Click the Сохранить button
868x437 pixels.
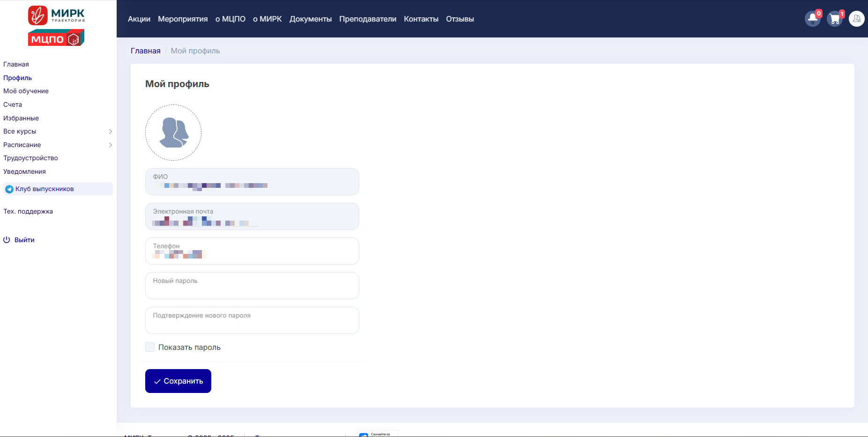click(x=178, y=381)
